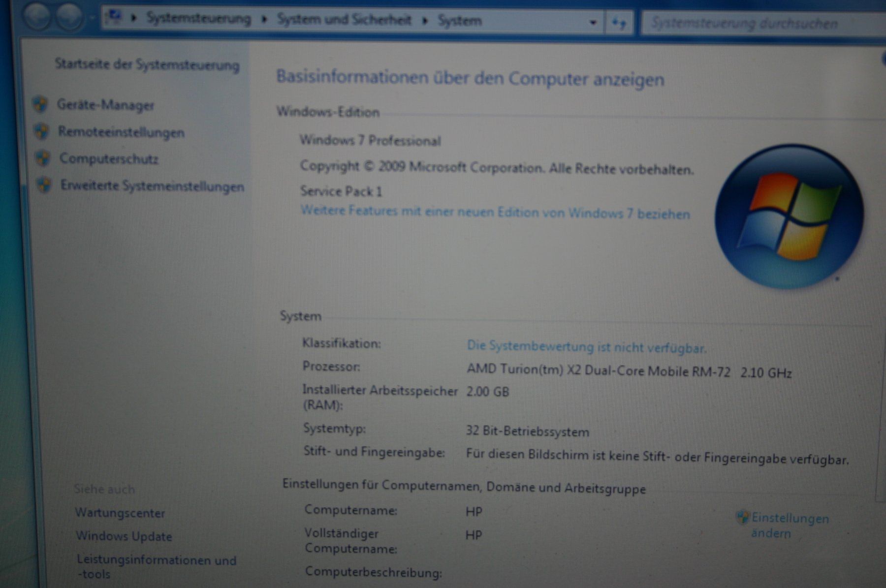Viewport: 886px width, 588px height.
Task: Click the refresh button beside address bar
Action: pyautogui.click(x=619, y=22)
